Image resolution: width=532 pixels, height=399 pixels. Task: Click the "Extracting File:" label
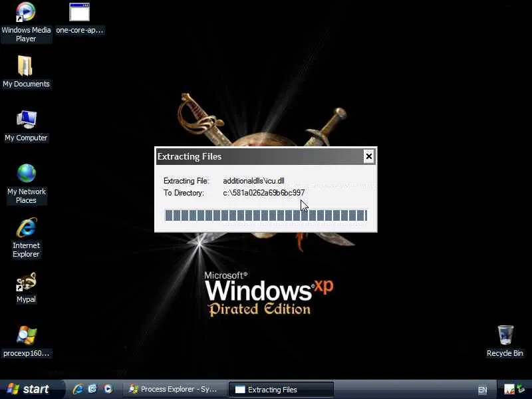[186, 181]
